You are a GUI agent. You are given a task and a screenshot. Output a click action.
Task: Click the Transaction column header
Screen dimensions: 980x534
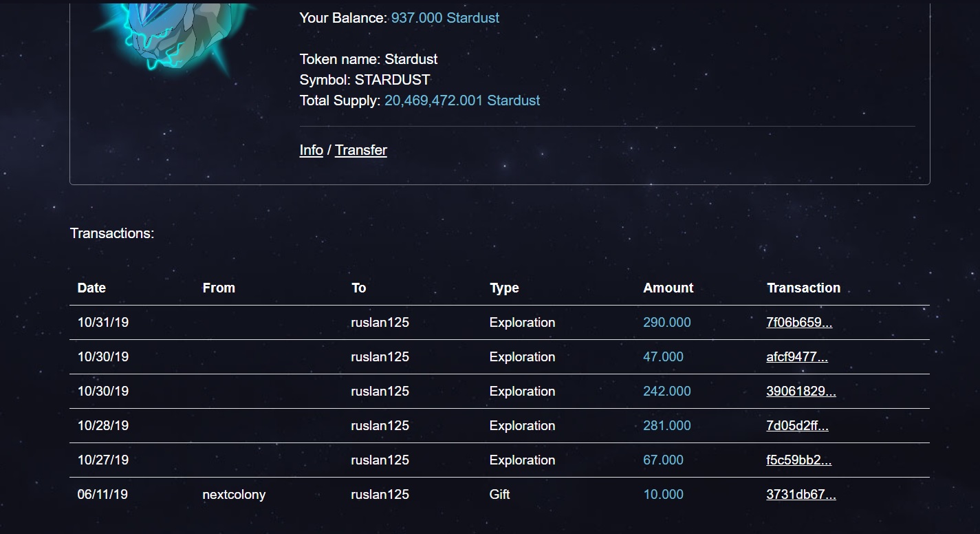(x=803, y=288)
